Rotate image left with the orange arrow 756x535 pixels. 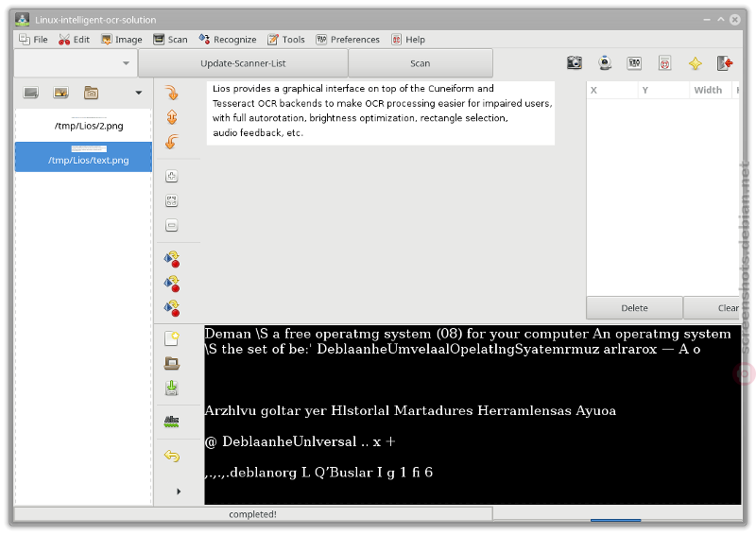[172, 142]
